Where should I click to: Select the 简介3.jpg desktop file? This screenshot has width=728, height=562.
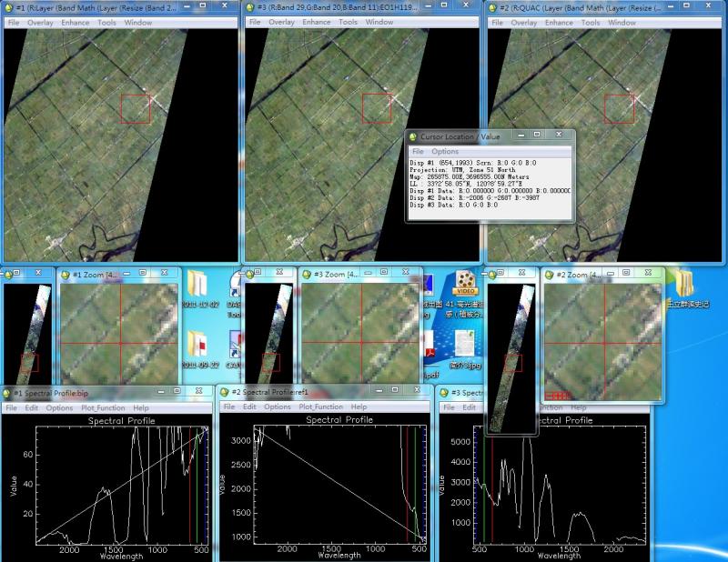point(464,349)
